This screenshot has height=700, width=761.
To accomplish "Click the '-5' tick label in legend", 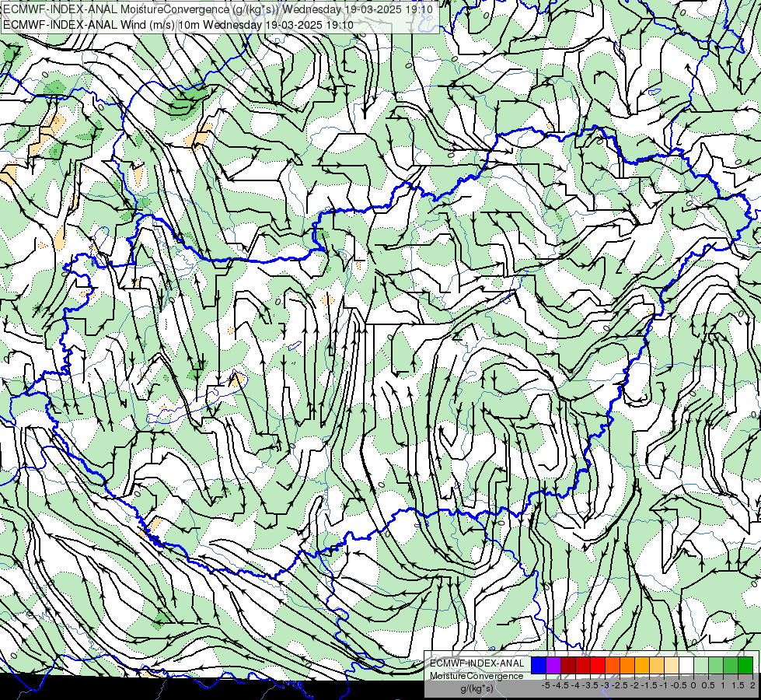I will [x=546, y=685].
